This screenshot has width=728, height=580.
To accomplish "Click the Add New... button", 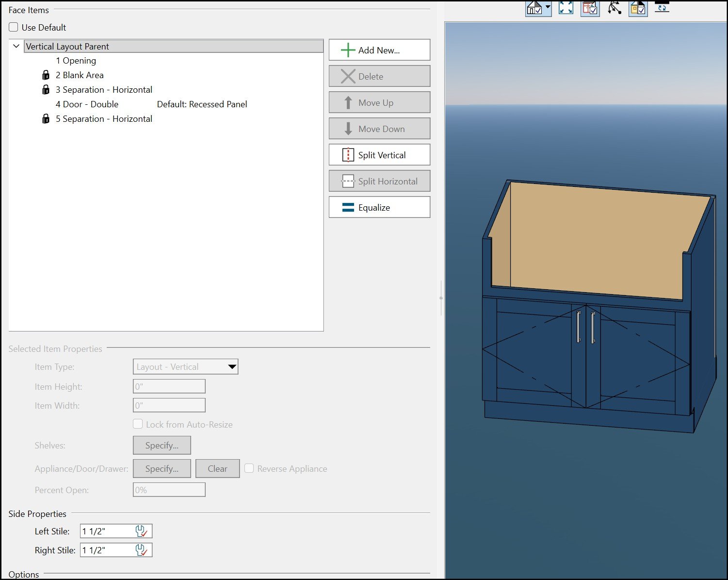I will coord(379,50).
